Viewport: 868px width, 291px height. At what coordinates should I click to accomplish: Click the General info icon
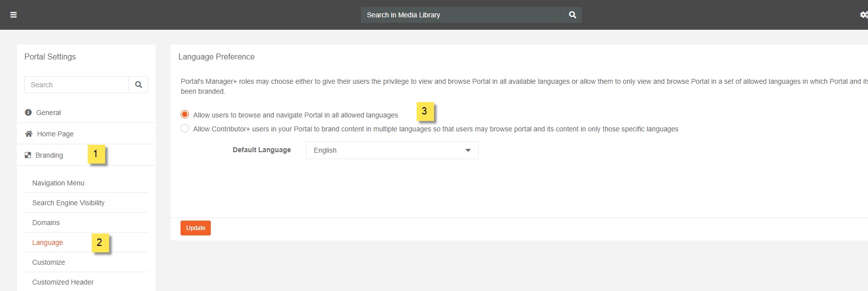28,113
